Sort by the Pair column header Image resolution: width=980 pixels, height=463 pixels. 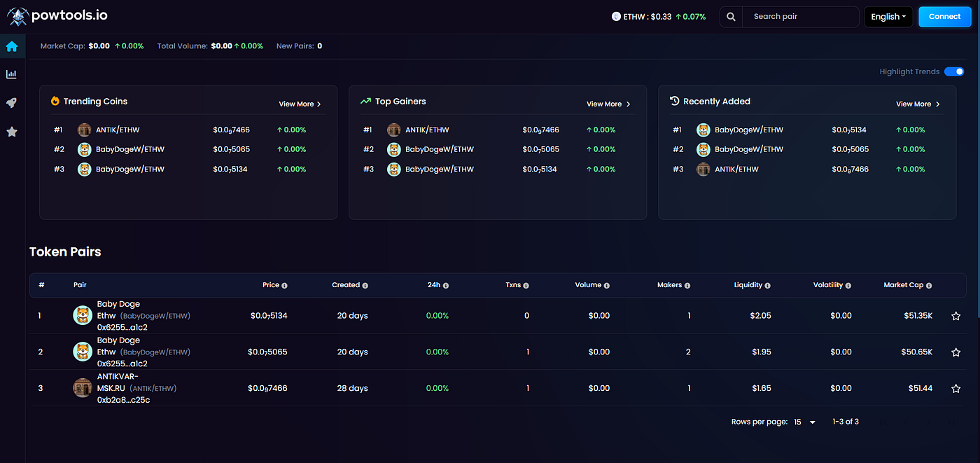80,285
